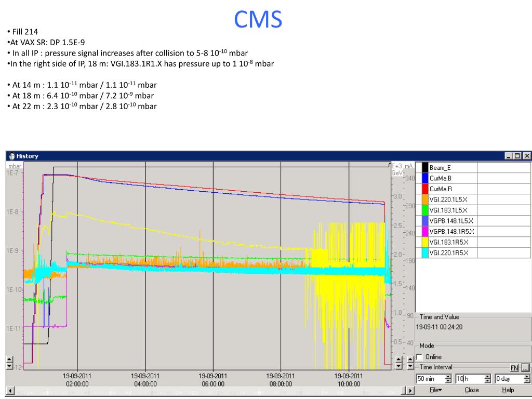Click the 19-09-11 00:24:20 time value

coord(439,327)
